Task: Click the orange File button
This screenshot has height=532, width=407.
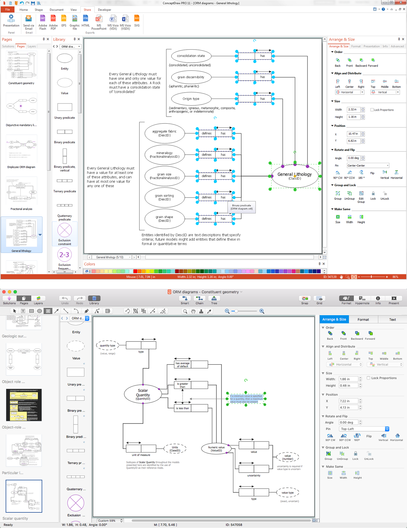Action: point(7,10)
